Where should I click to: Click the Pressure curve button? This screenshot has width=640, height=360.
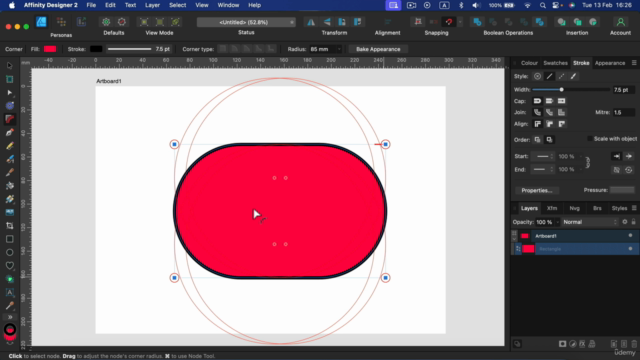pyautogui.click(x=622, y=190)
